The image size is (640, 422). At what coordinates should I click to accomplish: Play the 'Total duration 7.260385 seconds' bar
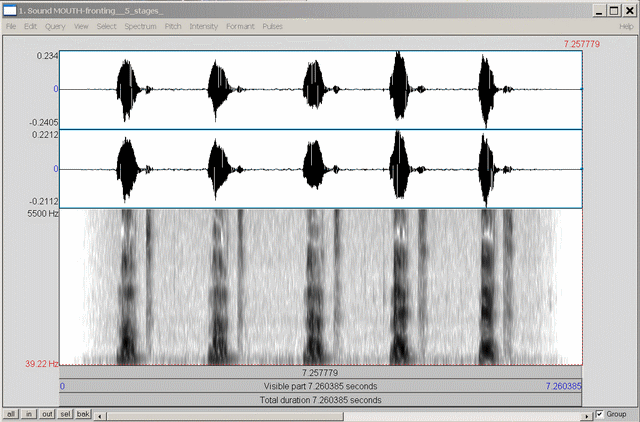point(322,400)
